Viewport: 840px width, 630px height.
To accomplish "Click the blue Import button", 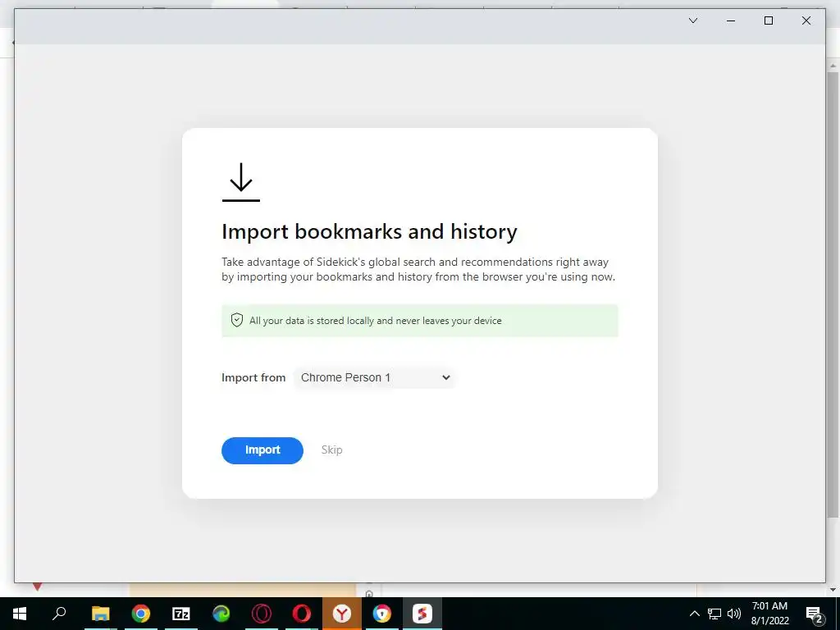I will 262,450.
